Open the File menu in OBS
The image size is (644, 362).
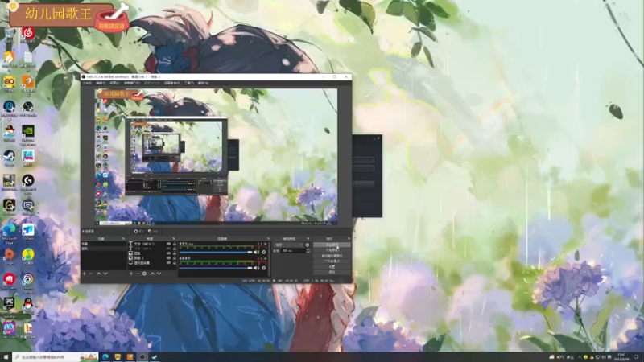pyautogui.click(x=87, y=83)
